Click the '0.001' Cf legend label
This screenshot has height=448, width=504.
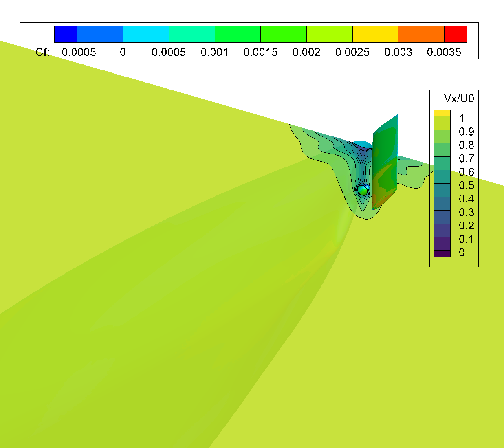coord(215,52)
